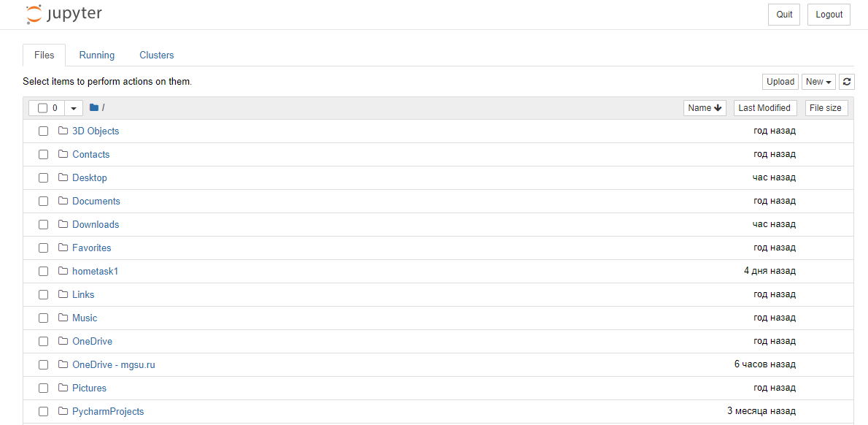Click the folder icon beside 3D Objects
Image resolution: width=868 pixels, height=425 pixels.
click(x=63, y=131)
